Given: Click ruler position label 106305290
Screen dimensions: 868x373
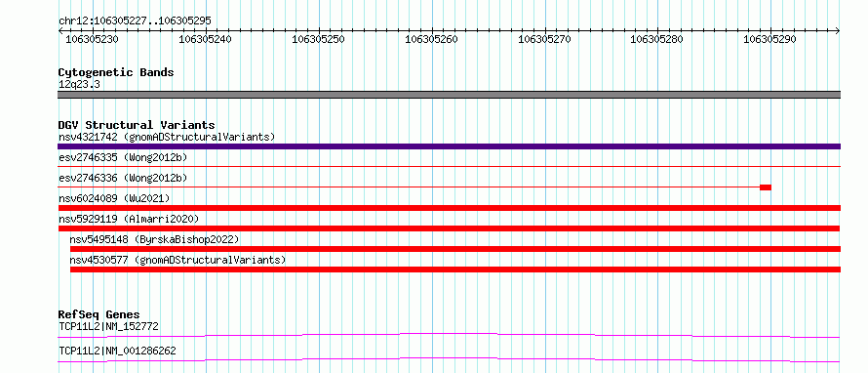Looking at the screenshot, I should [x=770, y=39].
